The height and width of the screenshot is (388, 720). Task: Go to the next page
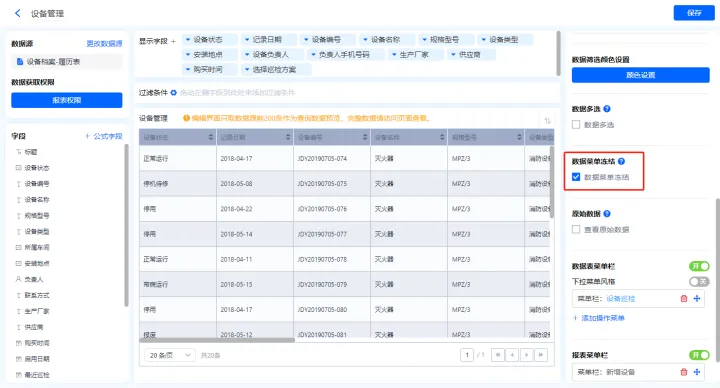click(526, 355)
